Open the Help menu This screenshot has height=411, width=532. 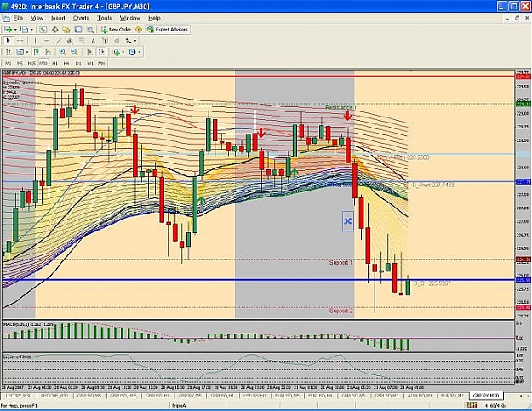[154, 18]
